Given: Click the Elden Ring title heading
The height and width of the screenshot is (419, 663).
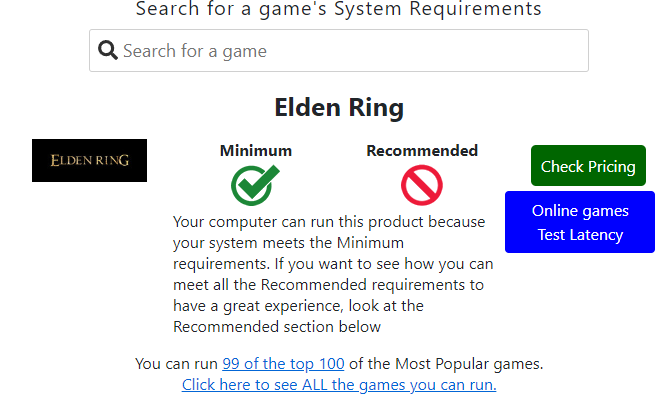Looking at the screenshot, I should (x=339, y=107).
